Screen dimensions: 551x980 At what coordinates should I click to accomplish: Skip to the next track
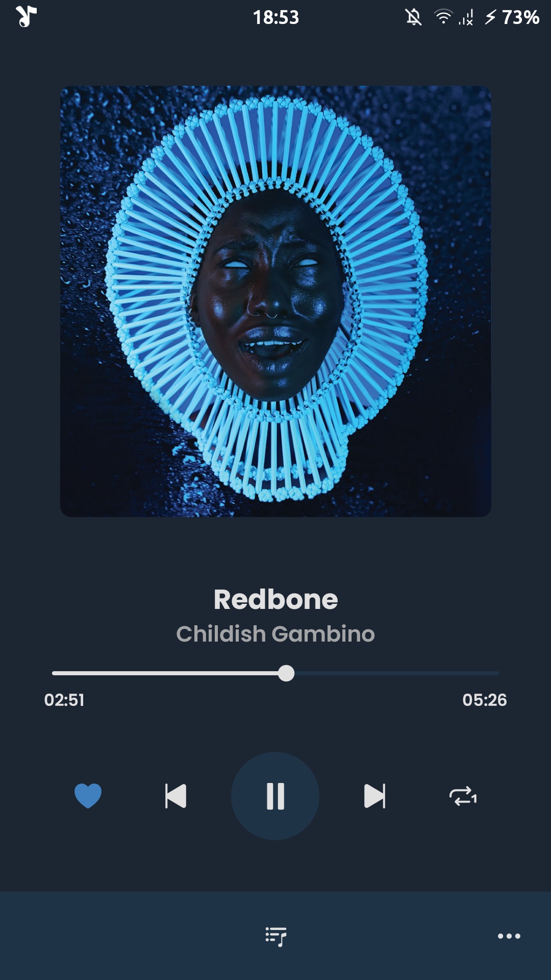coord(374,796)
